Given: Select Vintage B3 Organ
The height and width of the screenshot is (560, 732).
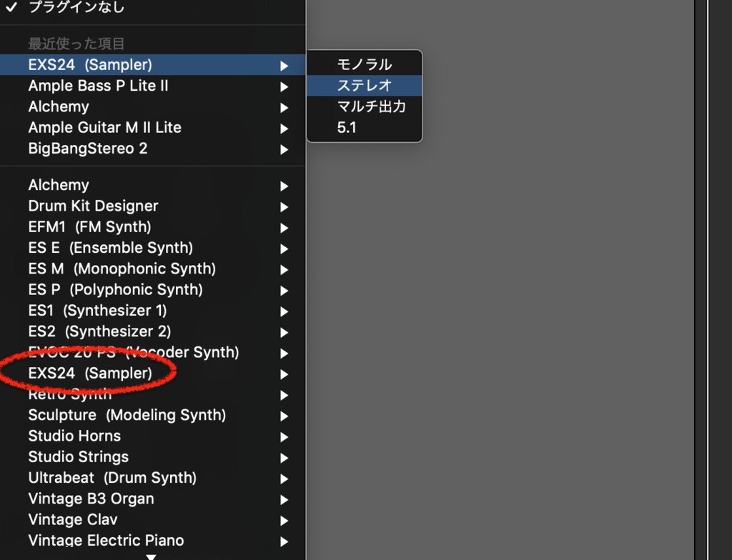Looking at the screenshot, I should click(x=153, y=499).
